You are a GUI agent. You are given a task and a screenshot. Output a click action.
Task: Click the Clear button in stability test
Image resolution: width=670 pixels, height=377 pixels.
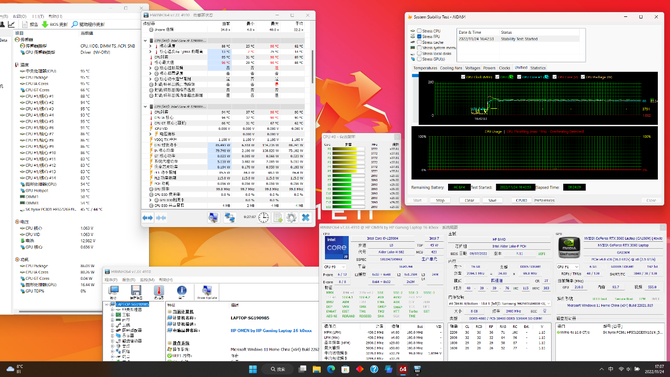coord(469,200)
